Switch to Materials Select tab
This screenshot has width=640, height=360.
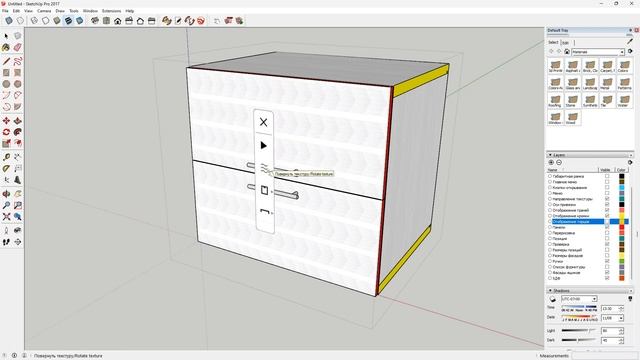point(553,42)
